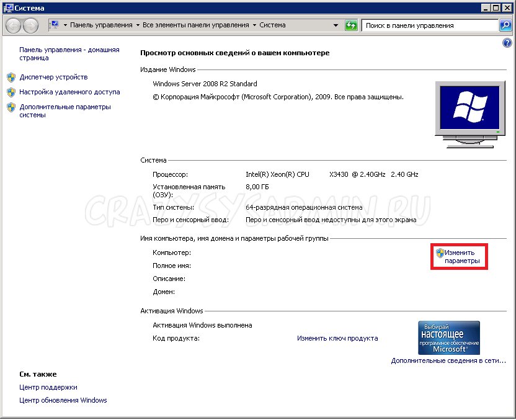Click the System window title bar icon
The image size is (516, 420).
(7, 7)
